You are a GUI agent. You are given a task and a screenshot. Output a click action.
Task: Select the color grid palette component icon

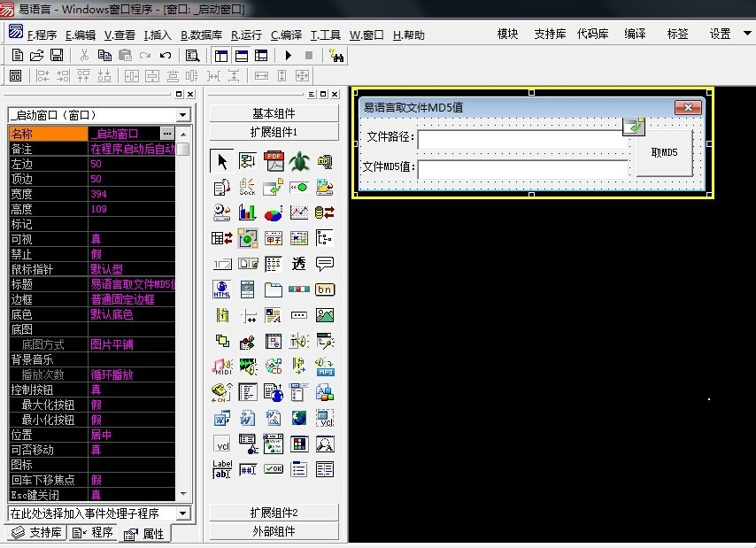(x=299, y=444)
